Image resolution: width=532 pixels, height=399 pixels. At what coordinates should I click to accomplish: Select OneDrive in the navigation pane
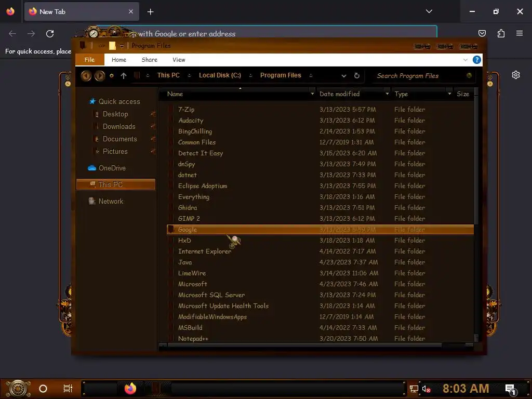(112, 168)
